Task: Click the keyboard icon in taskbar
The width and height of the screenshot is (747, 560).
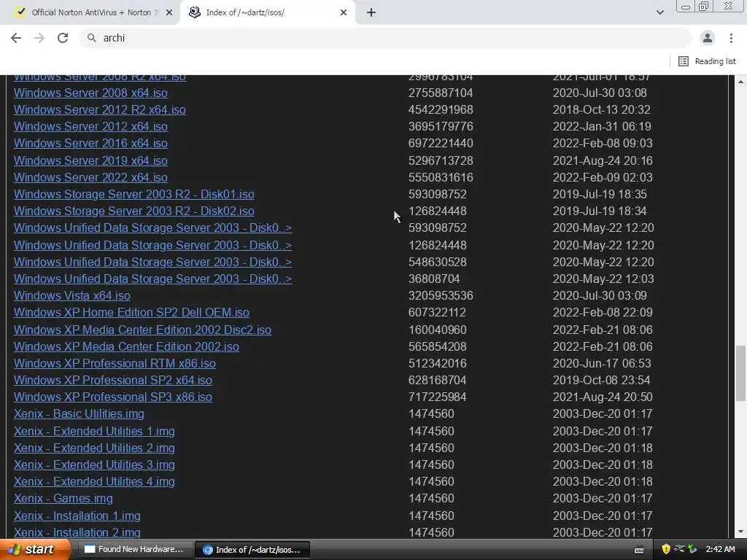Action: click(639, 550)
